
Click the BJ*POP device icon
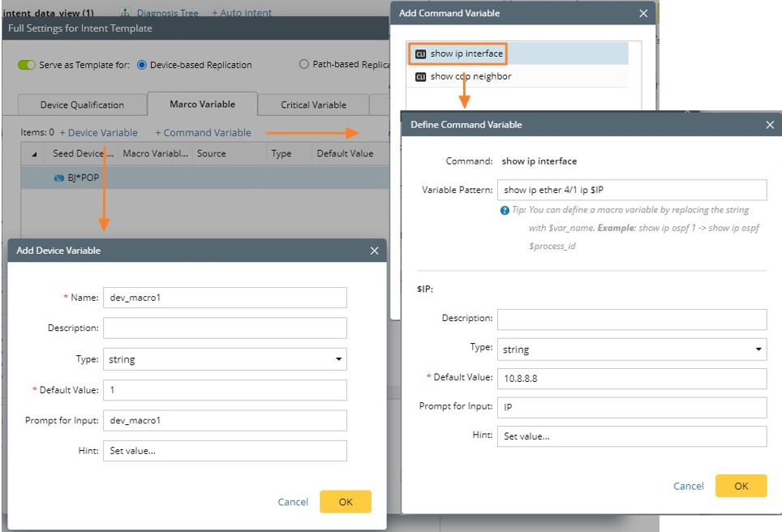click(x=59, y=178)
